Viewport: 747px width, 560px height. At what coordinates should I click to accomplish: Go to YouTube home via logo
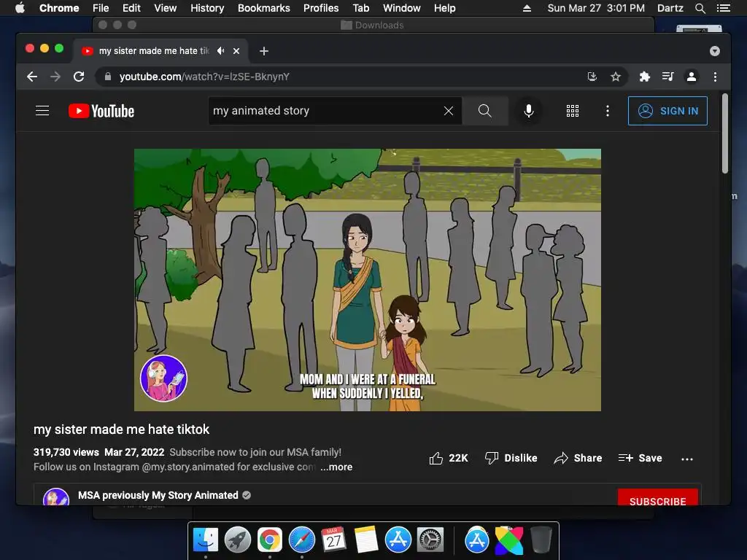tap(101, 111)
